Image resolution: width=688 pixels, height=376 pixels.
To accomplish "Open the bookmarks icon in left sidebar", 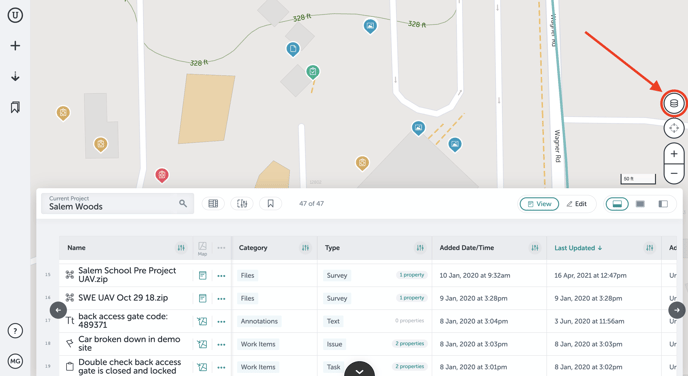I will coord(15,107).
